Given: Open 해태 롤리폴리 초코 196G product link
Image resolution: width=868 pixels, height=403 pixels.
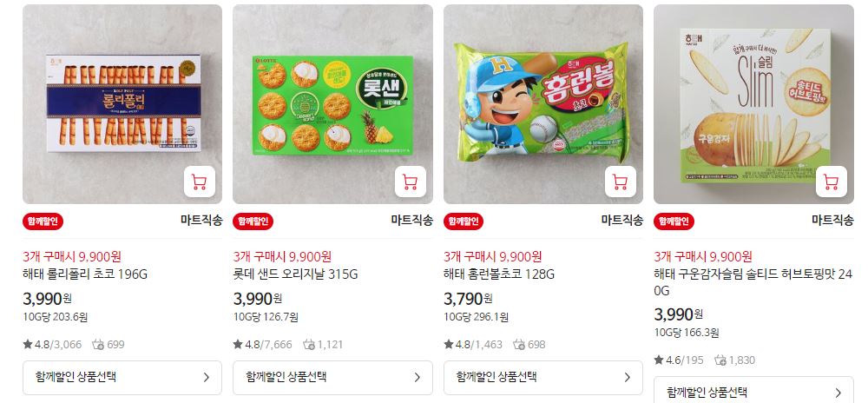Looking at the screenshot, I should tap(85, 274).
